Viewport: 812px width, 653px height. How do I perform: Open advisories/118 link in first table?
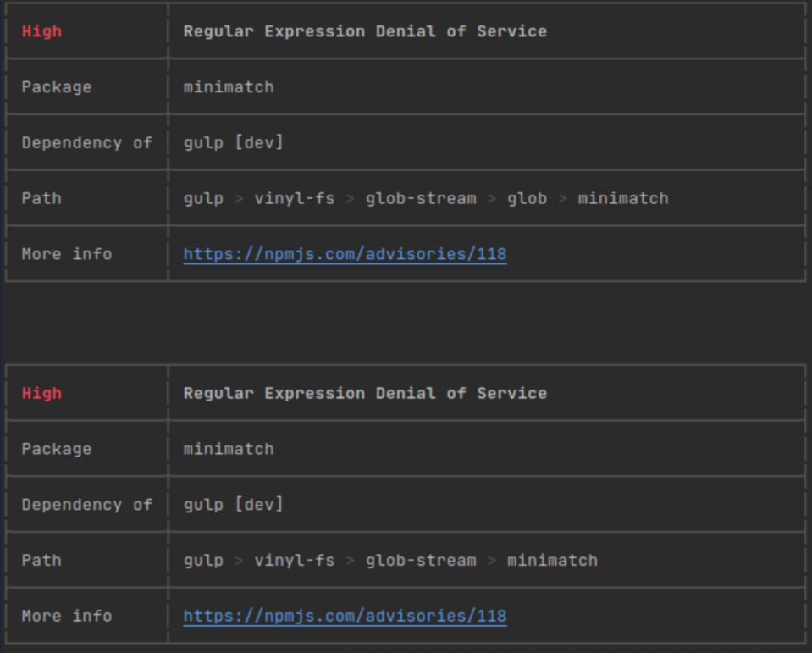[x=345, y=254]
